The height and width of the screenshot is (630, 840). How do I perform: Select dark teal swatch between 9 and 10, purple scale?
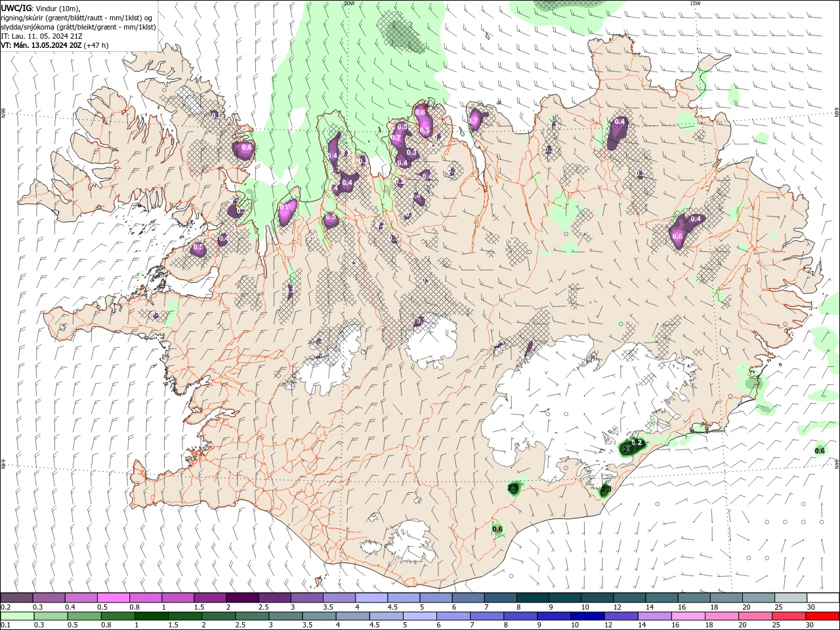565,598
